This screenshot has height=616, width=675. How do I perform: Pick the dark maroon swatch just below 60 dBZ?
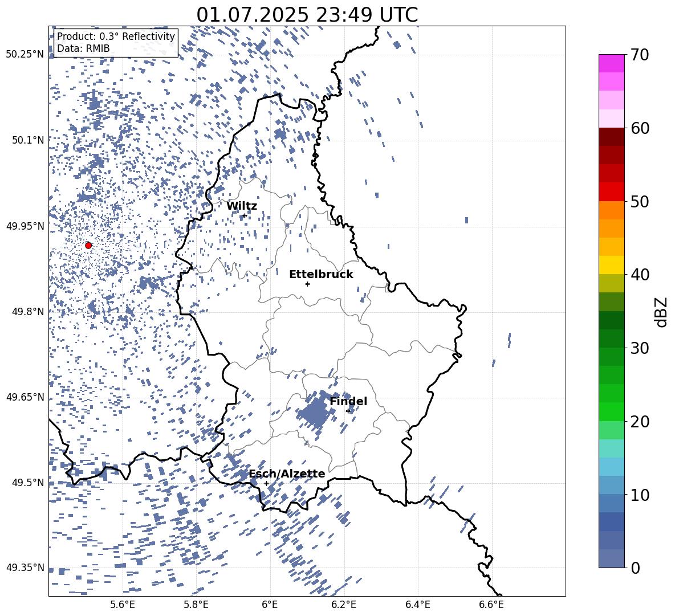[x=611, y=137]
